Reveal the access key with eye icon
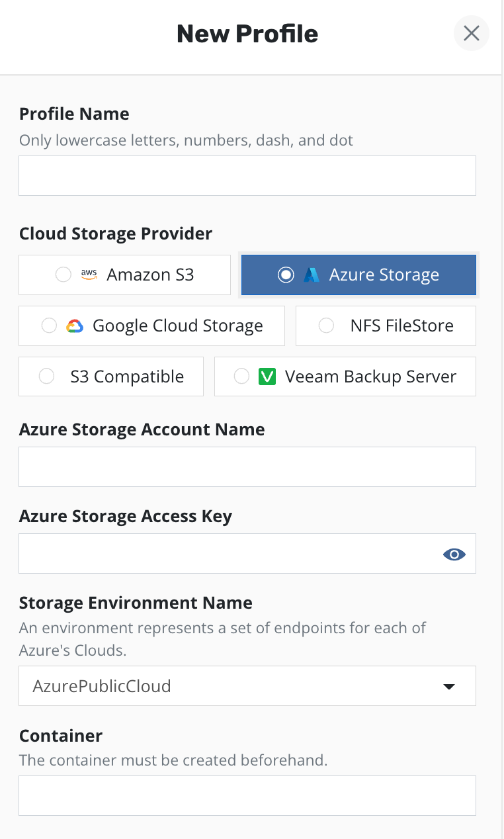This screenshot has width=504, height=839. [454, 554]
